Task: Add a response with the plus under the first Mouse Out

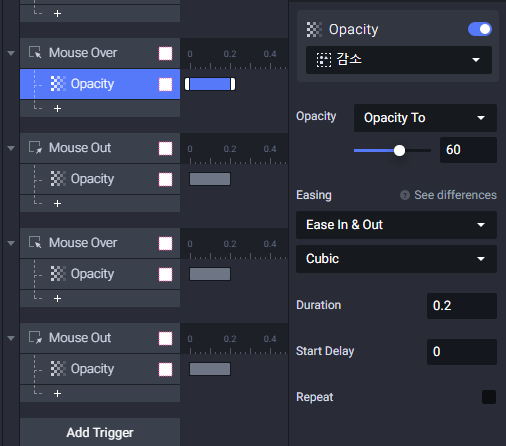Action: point(57,203)
